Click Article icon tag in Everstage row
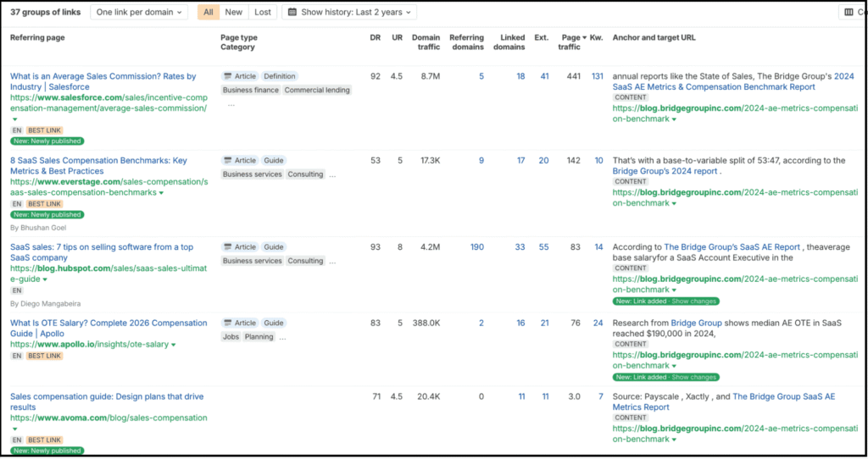The height and width of the screenshot is (459, 868). (x=239, y=160)
